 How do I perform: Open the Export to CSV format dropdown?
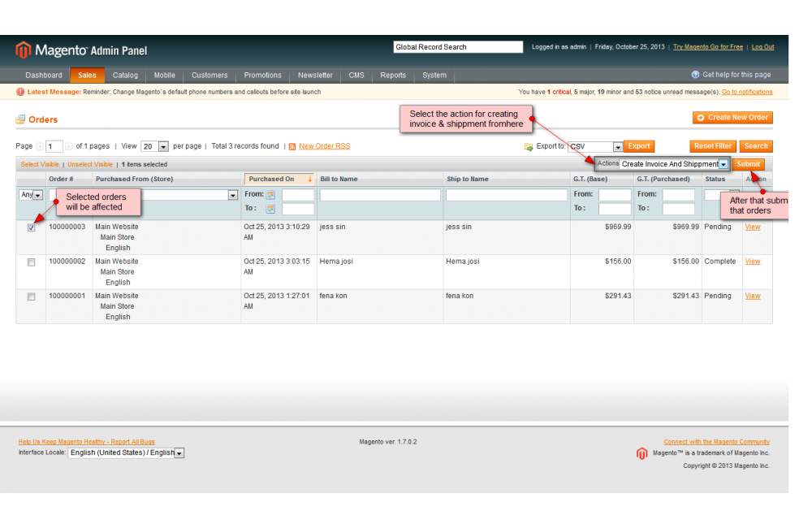coord(595,147)
